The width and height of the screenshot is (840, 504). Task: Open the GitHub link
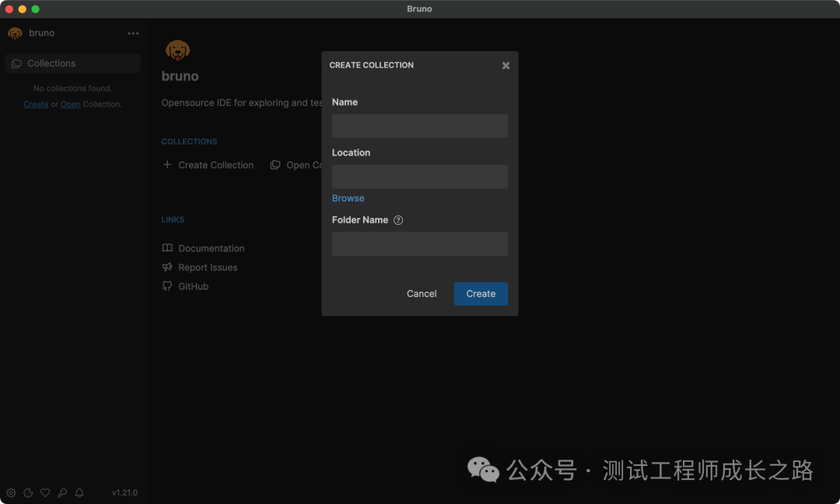click(x=194, y=286)
